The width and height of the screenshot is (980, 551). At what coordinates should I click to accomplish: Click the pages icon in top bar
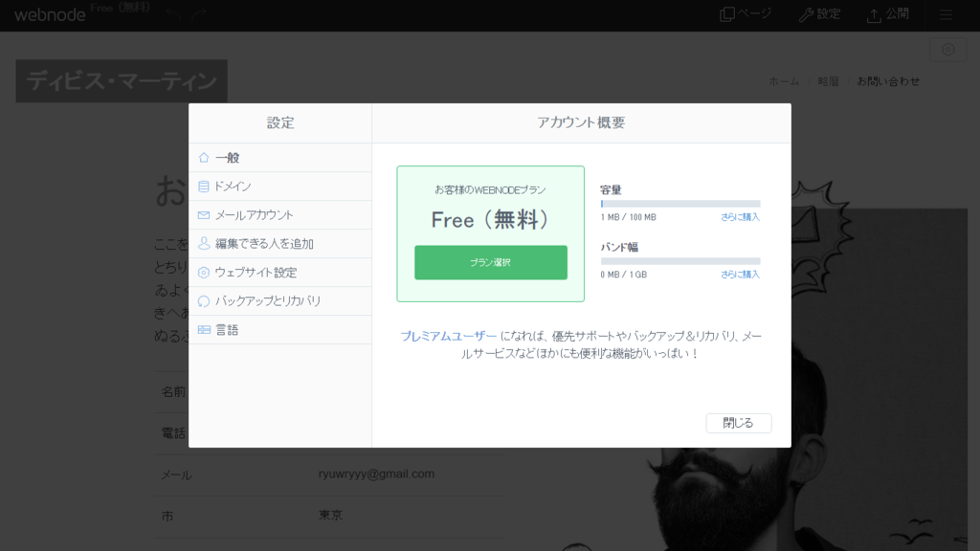[727, 14]
